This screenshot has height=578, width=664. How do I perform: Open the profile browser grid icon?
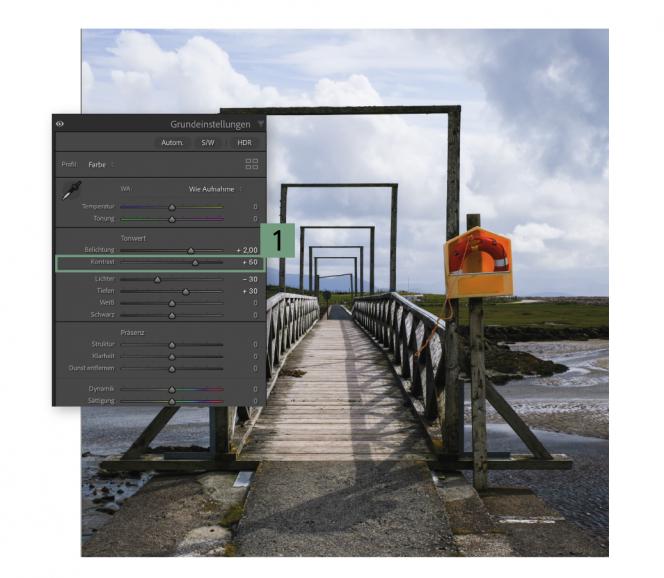coord(252,164)
